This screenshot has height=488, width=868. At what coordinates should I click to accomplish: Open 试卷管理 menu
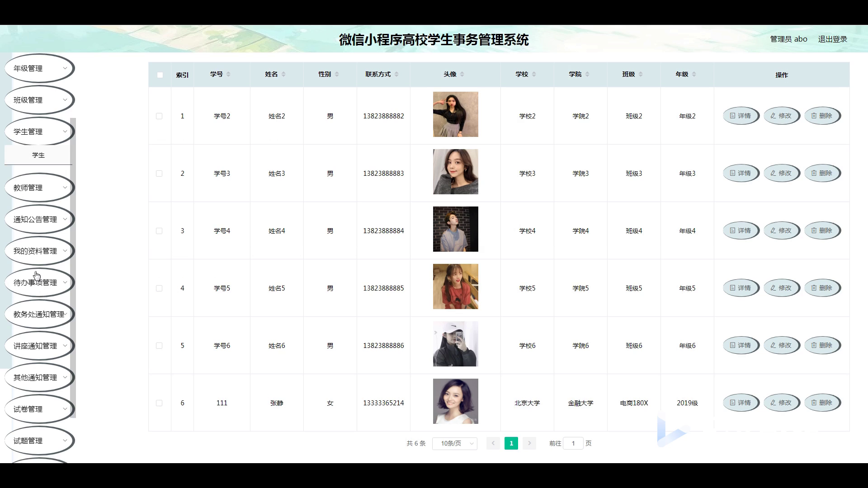click(x=39, y=409)
